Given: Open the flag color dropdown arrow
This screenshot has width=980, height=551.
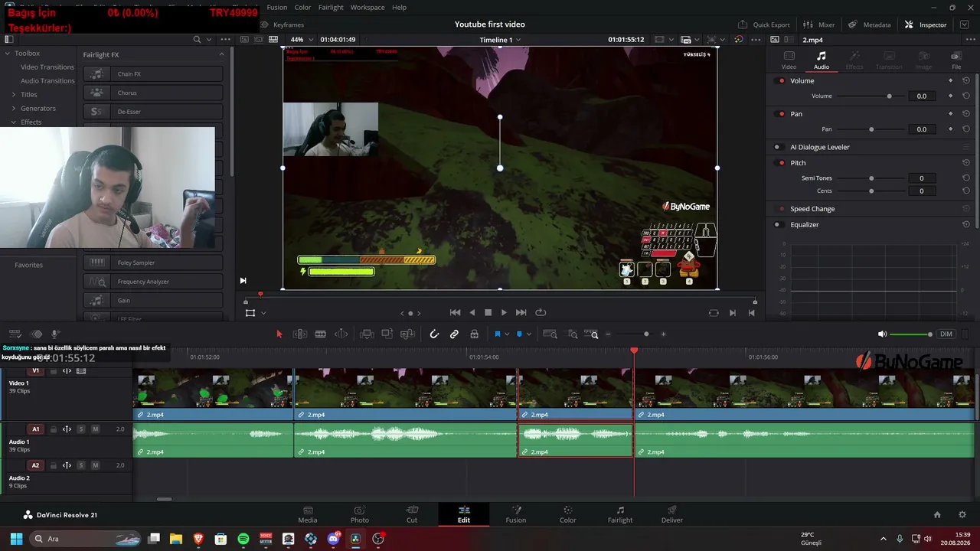Looking at the screenshot, I should pyautogui.click(x=507, y=334).
